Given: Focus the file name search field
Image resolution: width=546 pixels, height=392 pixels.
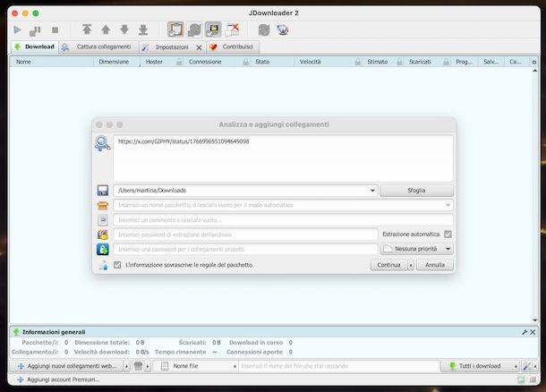Looking at the screenshot, I should (x=339, y=366).
